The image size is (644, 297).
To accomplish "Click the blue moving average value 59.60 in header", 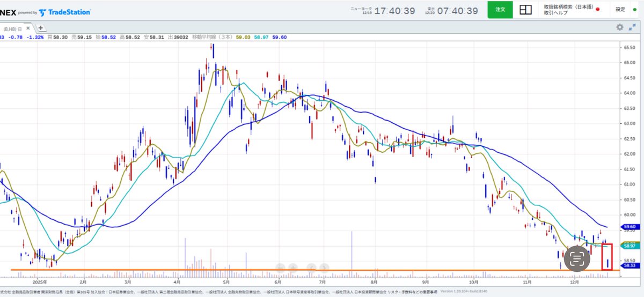I will [x=279, y=37].
